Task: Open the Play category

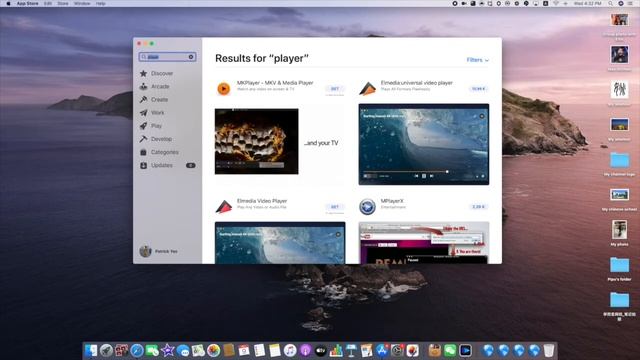Action: click(156, 126)
